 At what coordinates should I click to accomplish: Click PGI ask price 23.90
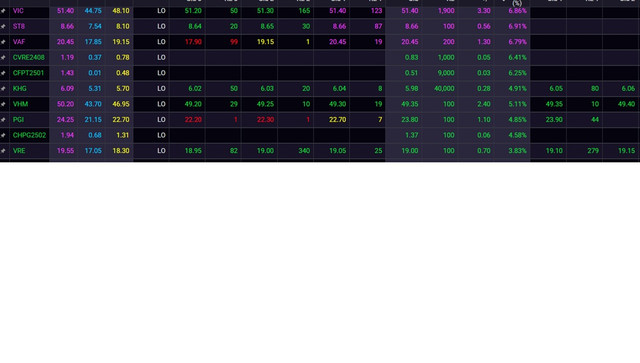[x=554, y=120]
